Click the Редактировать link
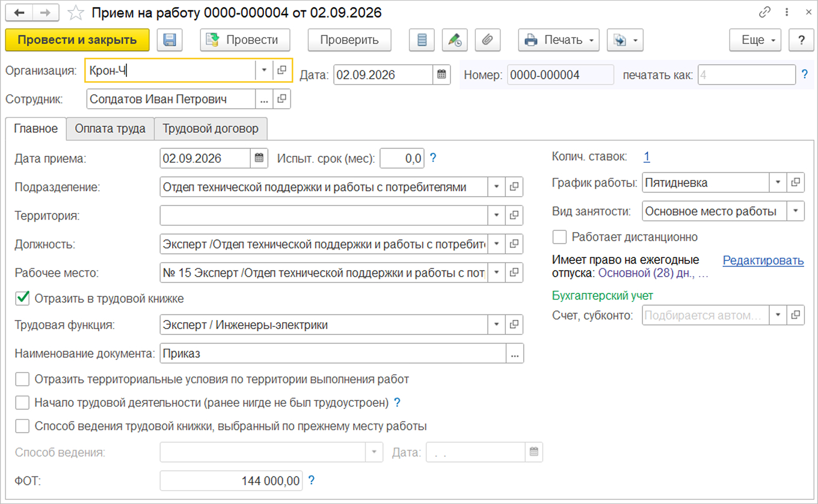The image size is (818, 504). point(763,260)
